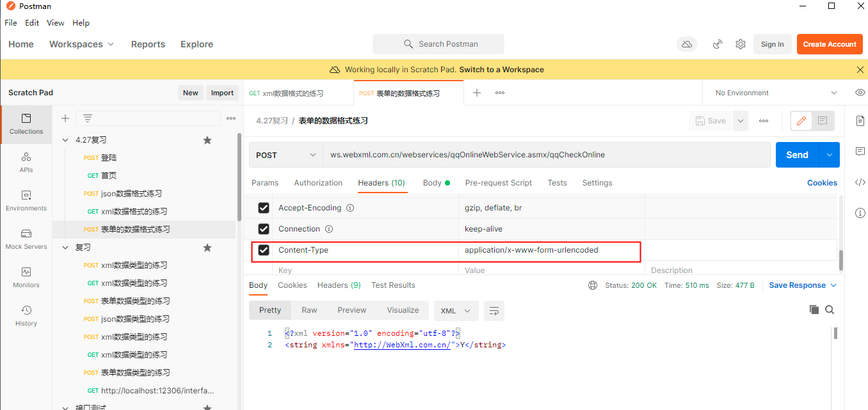Open the History sidebar panel

[x=26, y=316]
